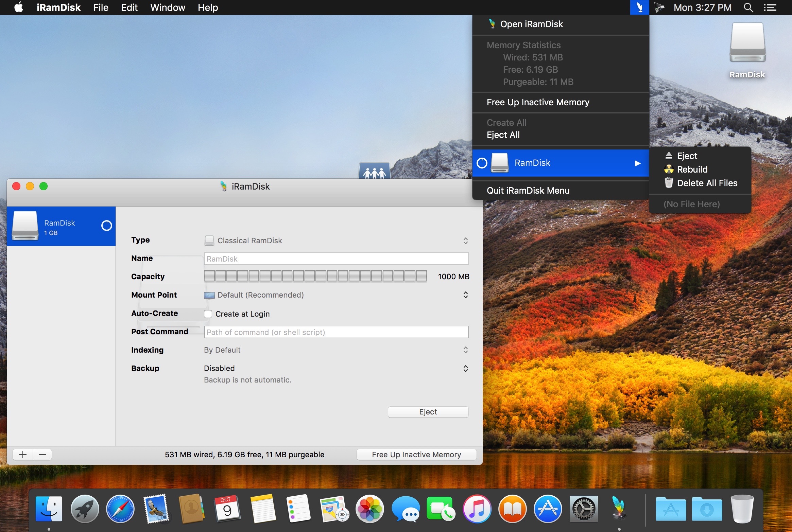Open iTunes music icon in Dock
Viewport: 792px width, 532px height.
point(477,509)
